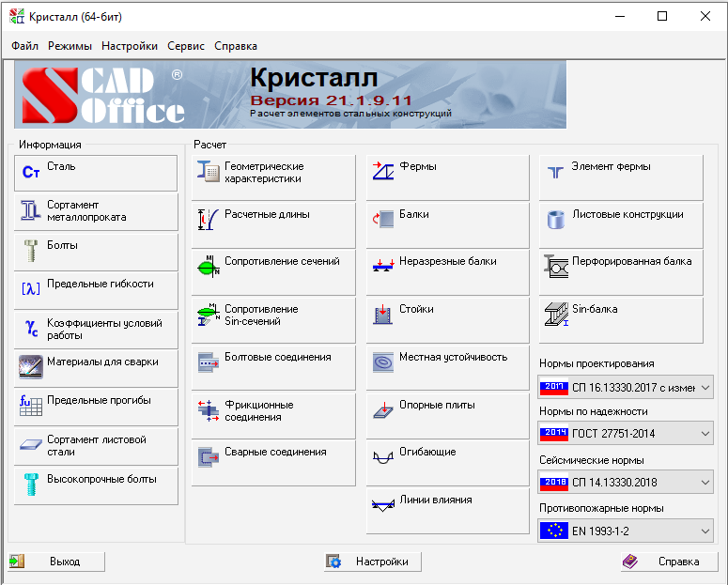Launch Листовые конструкции cylinder icon

(x=555, y=220)
